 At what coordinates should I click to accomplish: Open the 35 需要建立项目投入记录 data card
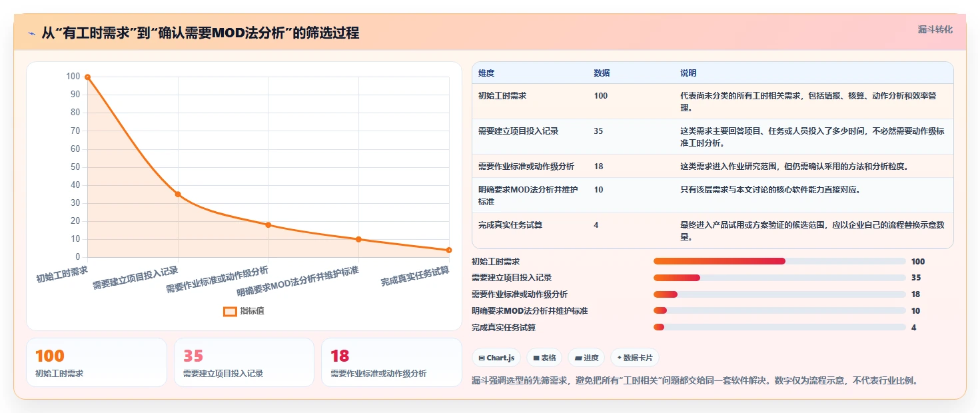[244, 362]
